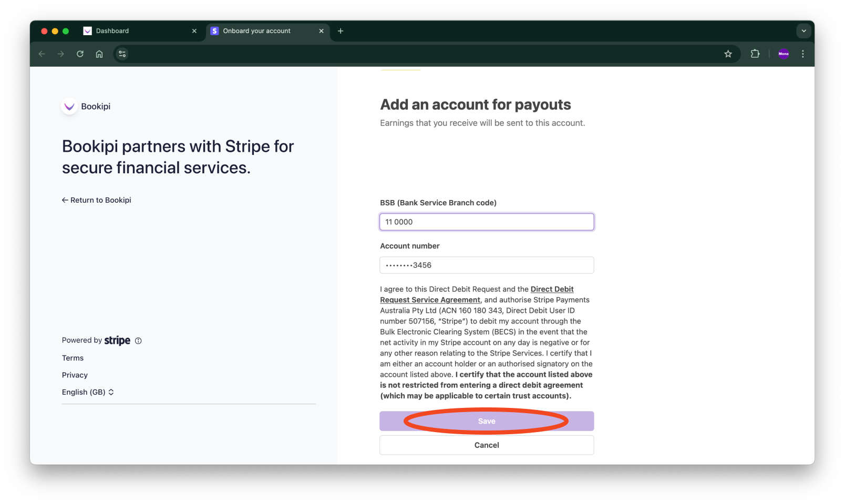This screenshot has height=504, width=845.
Task: Open the browser extensions puzzle icon
Action: click(755, 54)
